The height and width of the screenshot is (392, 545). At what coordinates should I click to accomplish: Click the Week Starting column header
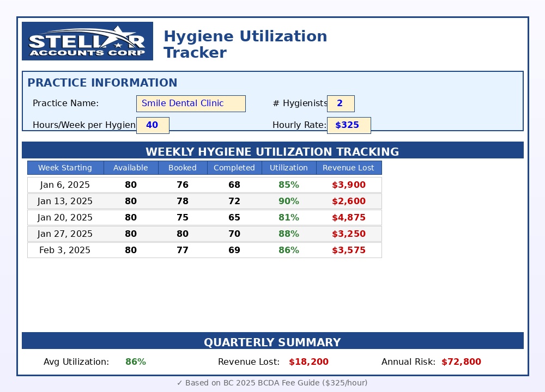click(x=65, y=168)
